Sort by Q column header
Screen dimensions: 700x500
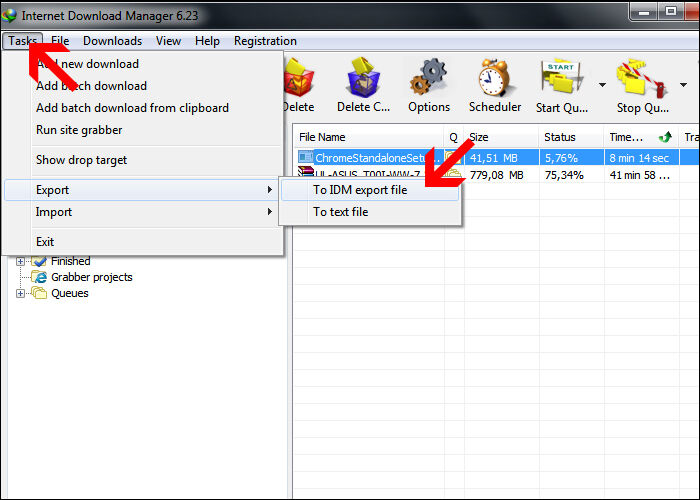pos(454,137)
